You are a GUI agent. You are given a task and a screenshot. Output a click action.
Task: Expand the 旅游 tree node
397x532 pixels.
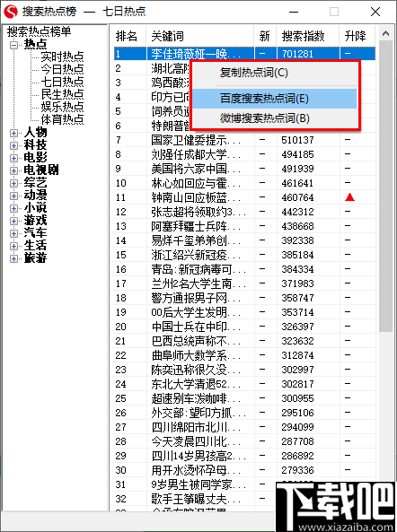pyautogui.click(x=13, y=259)
